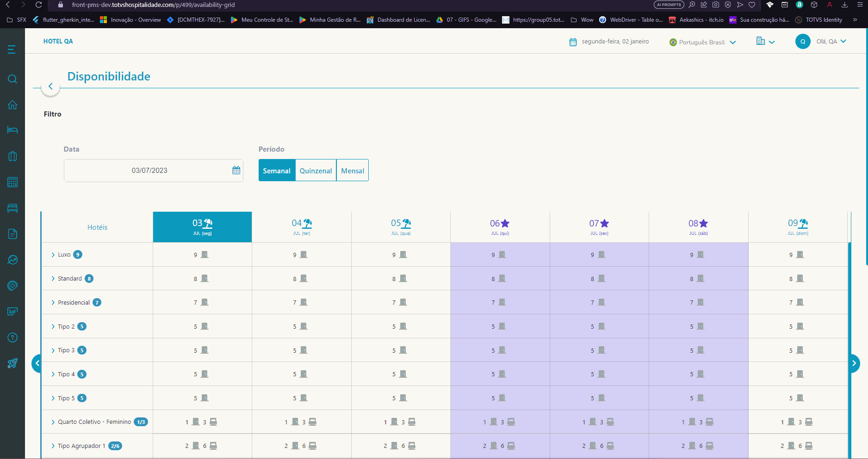Expand the Presidencial room type row
The image size is (868, 459).
pyautogui.click(x=53, y=303)
